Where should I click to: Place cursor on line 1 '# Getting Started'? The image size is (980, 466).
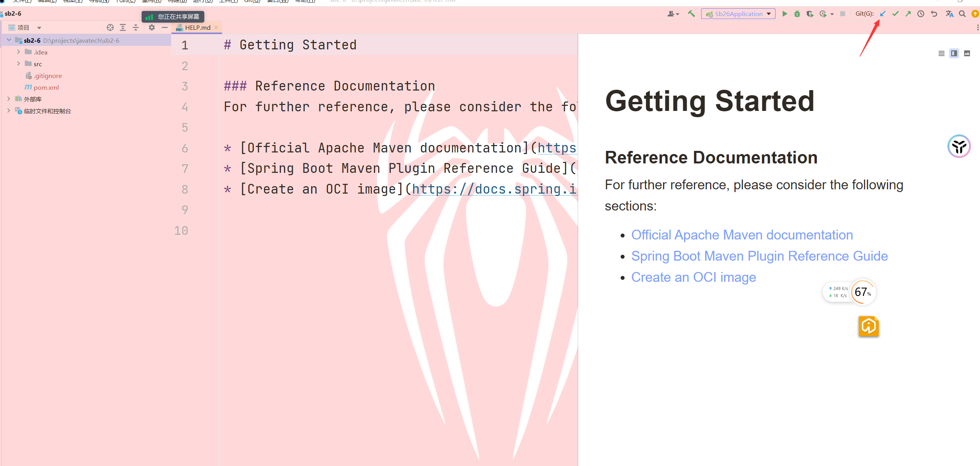click(290, 45)
